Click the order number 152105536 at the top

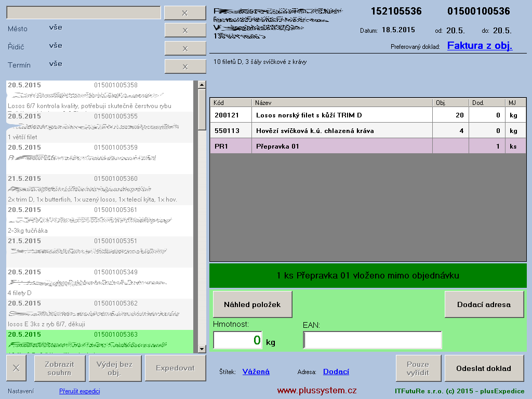point(396,11)
